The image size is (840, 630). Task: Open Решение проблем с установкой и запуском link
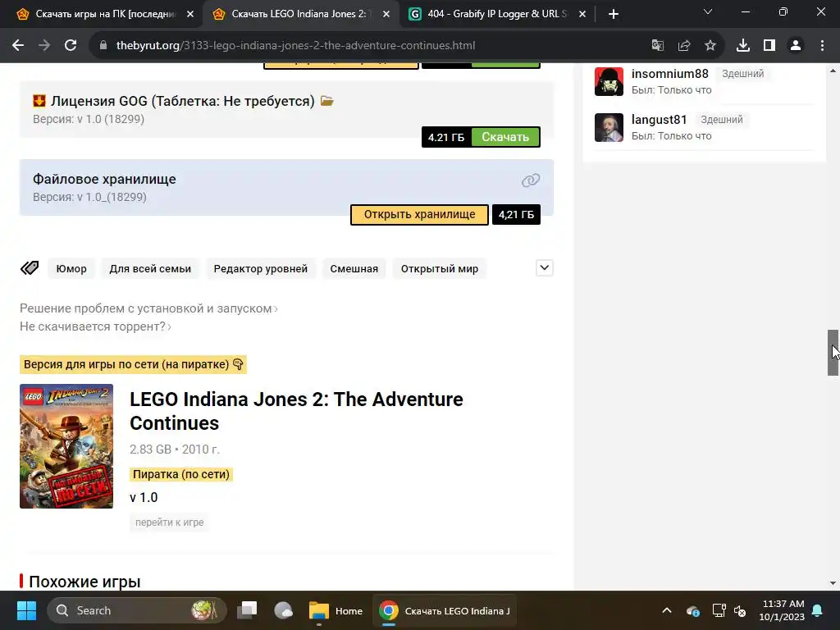click(x=148, y=308)
